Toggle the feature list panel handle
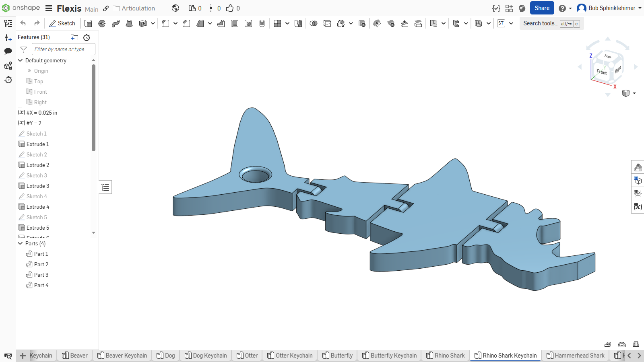644x362 pixels. (x=105, y=187)
